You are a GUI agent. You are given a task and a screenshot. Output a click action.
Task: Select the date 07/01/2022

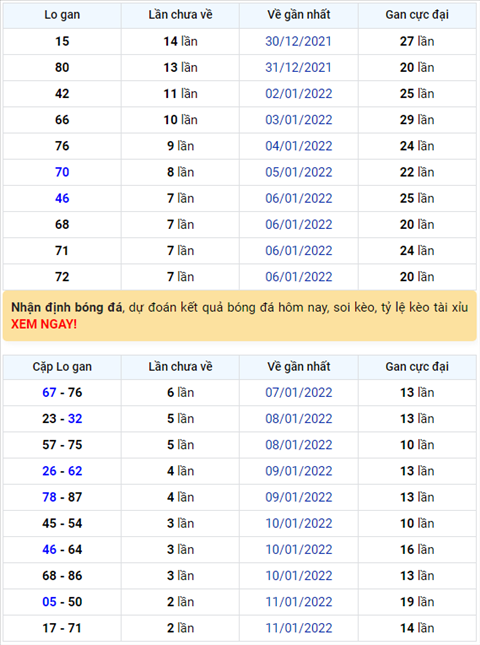click(x=299, y=392)
